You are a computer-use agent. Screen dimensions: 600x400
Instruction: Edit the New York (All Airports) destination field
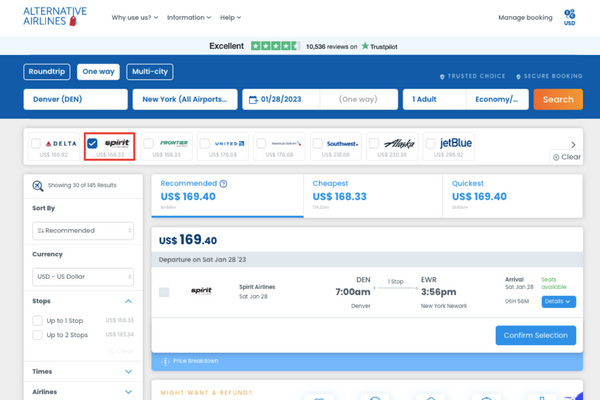(185, 100)
